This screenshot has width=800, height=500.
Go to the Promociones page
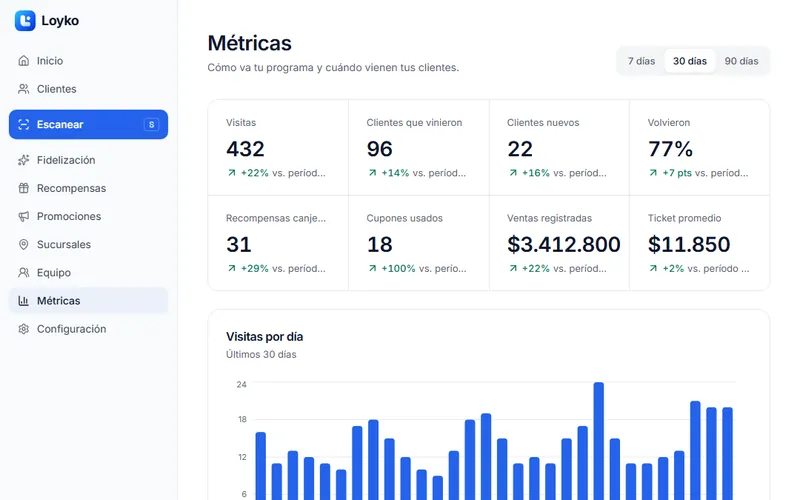tap(88, 216)
